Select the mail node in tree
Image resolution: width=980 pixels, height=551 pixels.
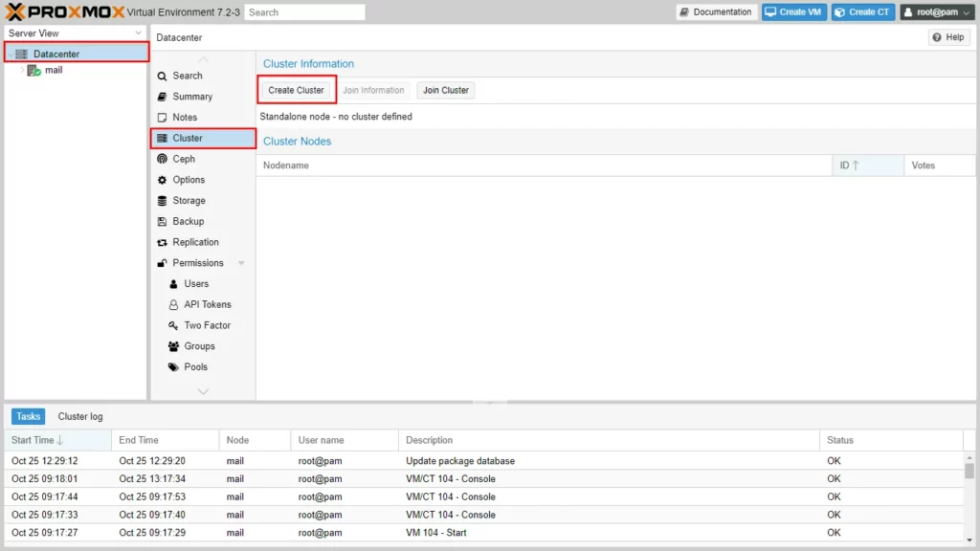[54, 70]
